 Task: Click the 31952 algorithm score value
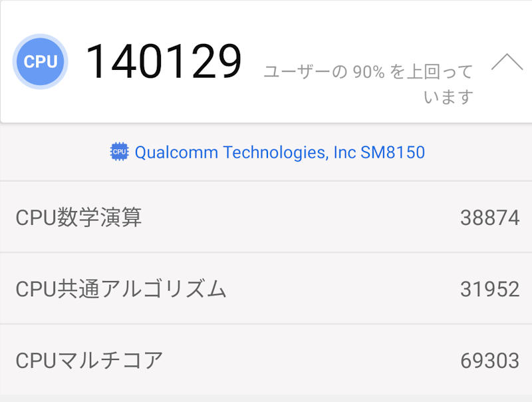click(x=489, y=289)
